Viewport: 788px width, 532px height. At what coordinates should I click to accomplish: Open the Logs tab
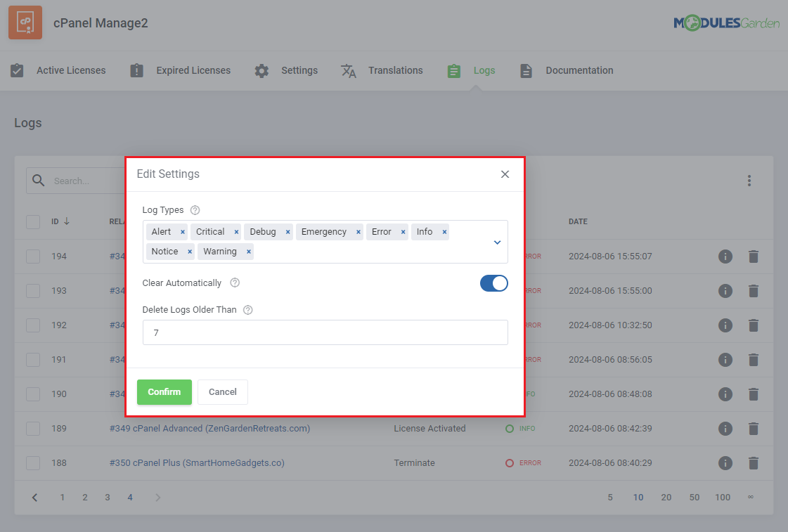point(472,70)
